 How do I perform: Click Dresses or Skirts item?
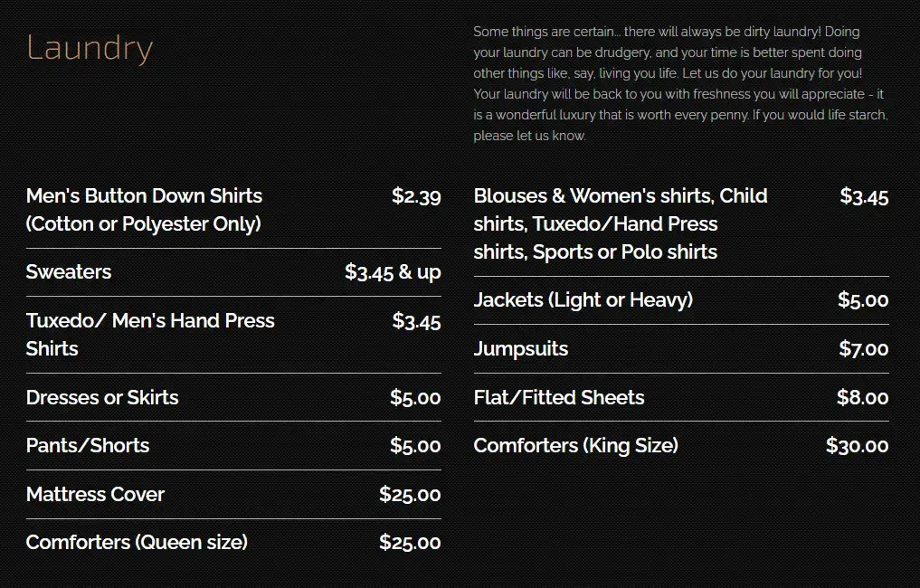[x=102, y=397]
